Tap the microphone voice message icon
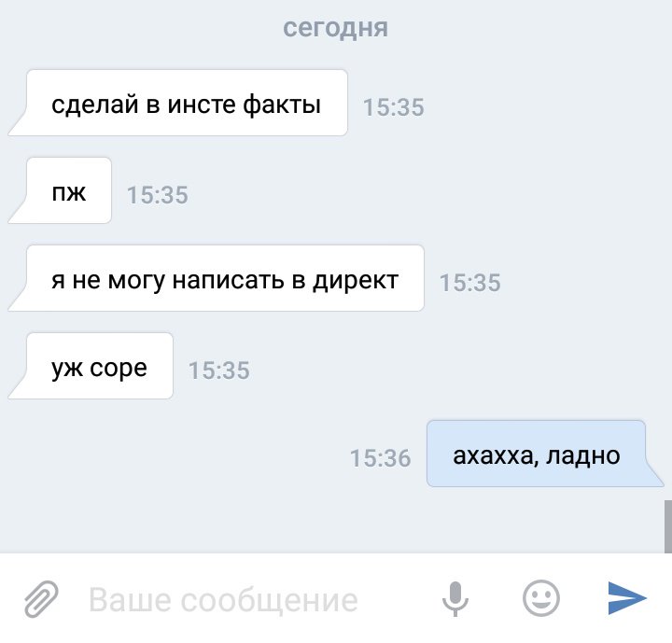 (455, 599)
